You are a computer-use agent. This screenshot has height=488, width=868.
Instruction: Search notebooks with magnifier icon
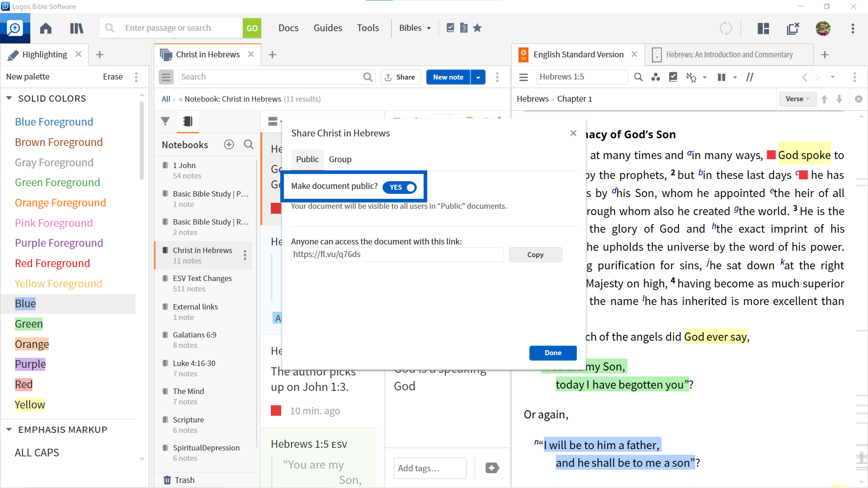pyautogui.click(x=249, y=145)
